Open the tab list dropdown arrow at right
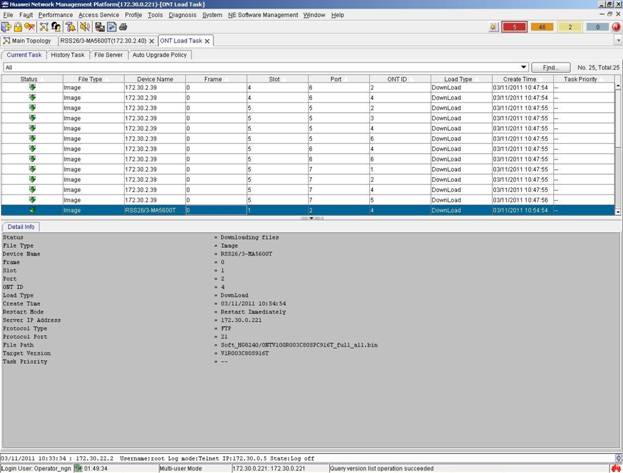Viewport: 623px width, 473px height. (619, 41)
